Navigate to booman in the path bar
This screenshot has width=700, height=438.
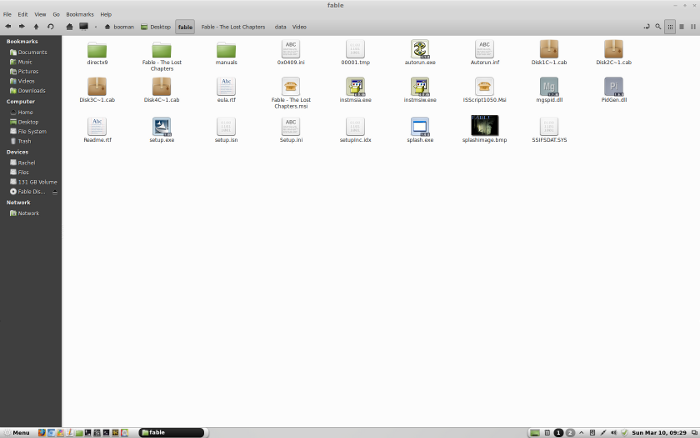click(x=120, y=27)
